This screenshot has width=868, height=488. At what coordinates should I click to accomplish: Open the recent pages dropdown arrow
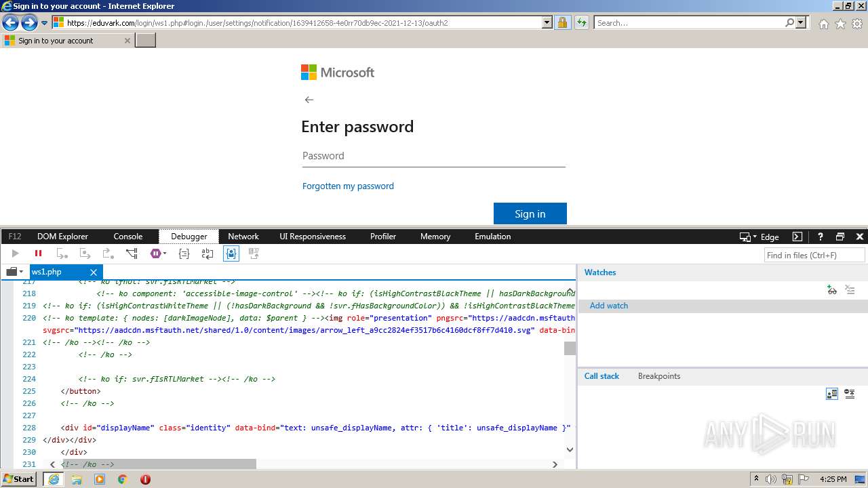click(x=45, y=23)
